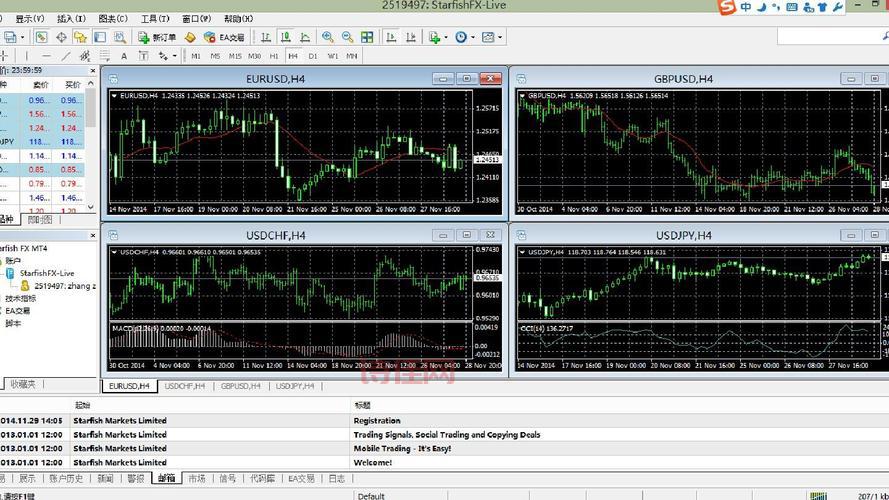The height and width of the screenshot is (500, 889).
Task: Expand the arrows tool dropdown
Action: coord(175,56)
